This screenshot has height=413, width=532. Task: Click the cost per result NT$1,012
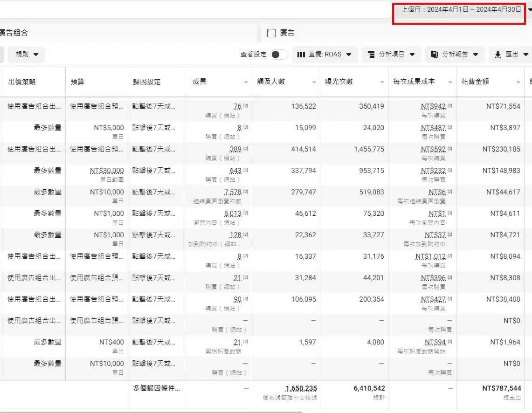(x=430, y=256)
